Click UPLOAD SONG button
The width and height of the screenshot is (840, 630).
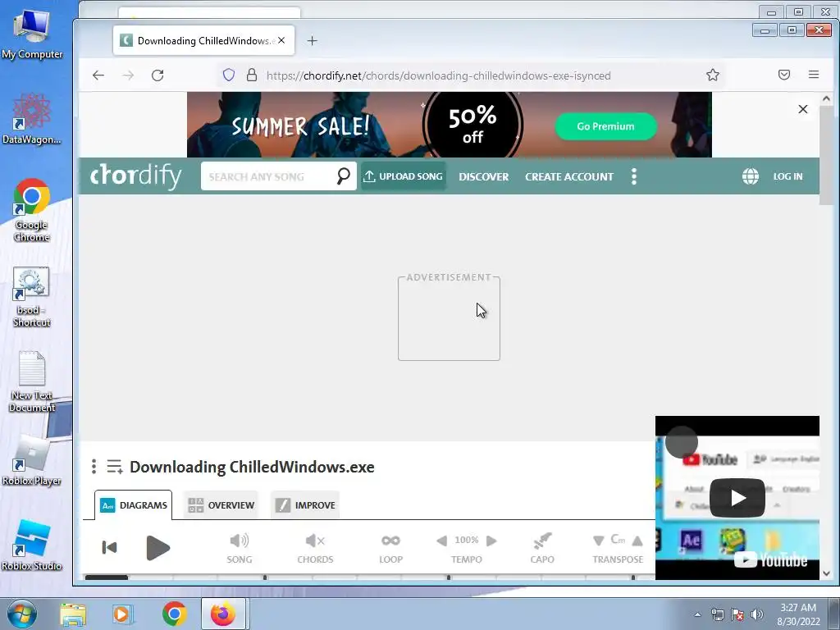click(x=403, y=176)
